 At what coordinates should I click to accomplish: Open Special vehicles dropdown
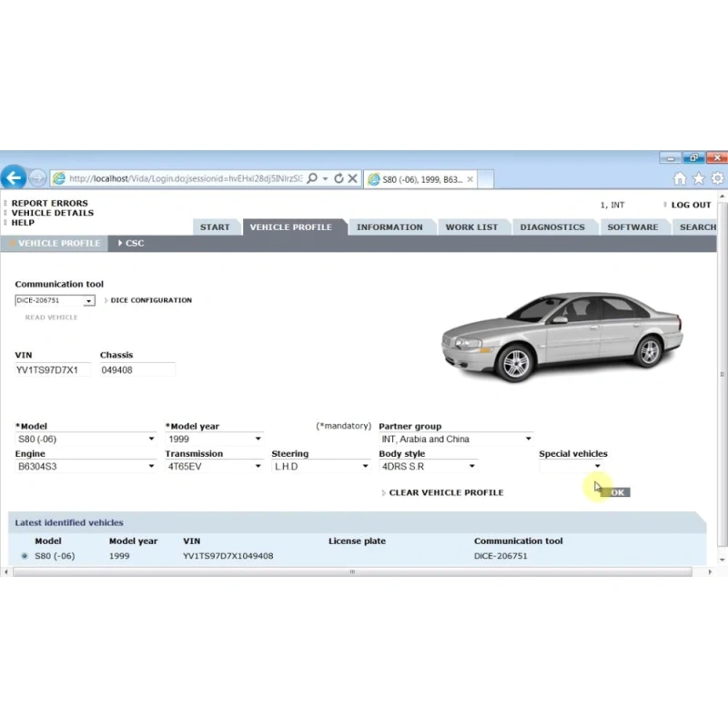coord(571,466)
